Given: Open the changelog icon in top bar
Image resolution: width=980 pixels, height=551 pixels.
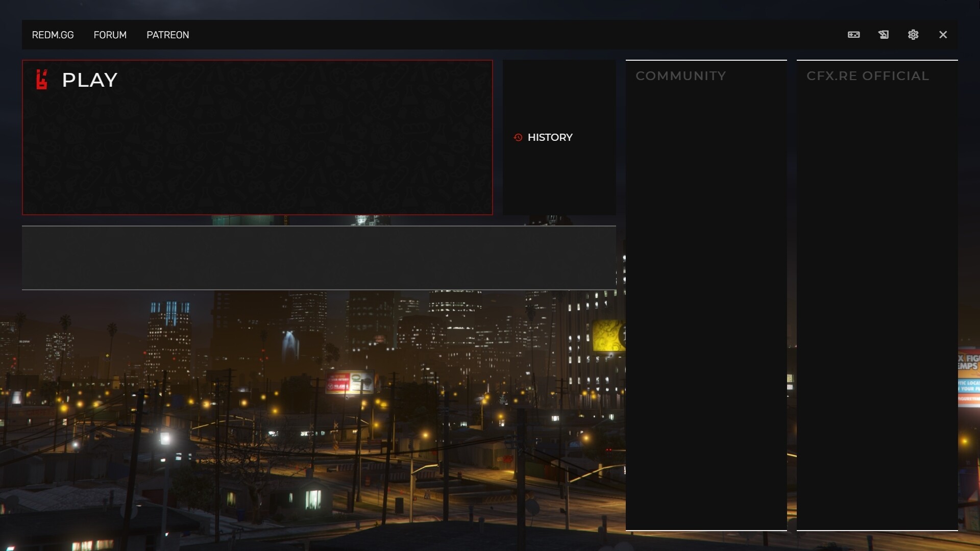Looking at the screenshot, I should [884, 35].
